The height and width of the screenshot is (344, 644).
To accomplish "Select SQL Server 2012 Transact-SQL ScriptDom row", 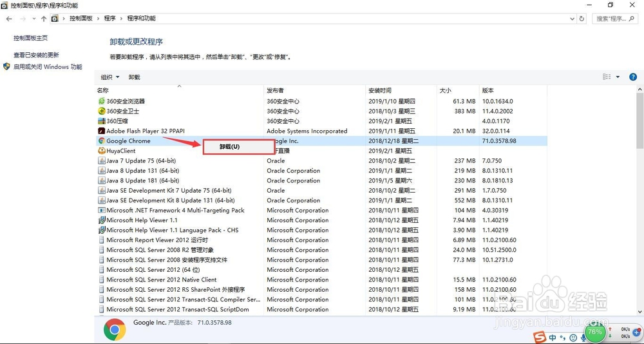I will click(x=323, y=309).
